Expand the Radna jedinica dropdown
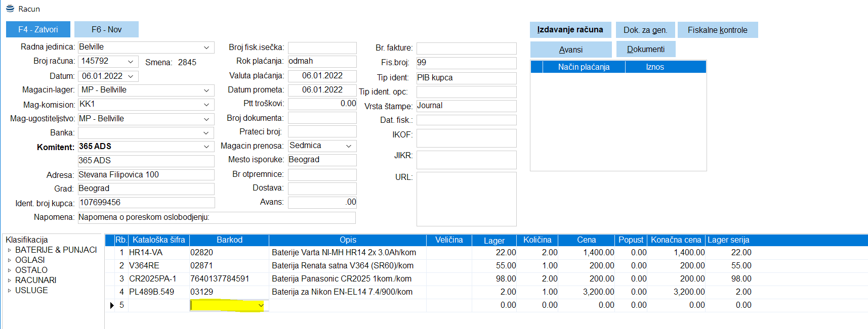The height and width of the screenshot is (329, 868). [x=206, y=48]
